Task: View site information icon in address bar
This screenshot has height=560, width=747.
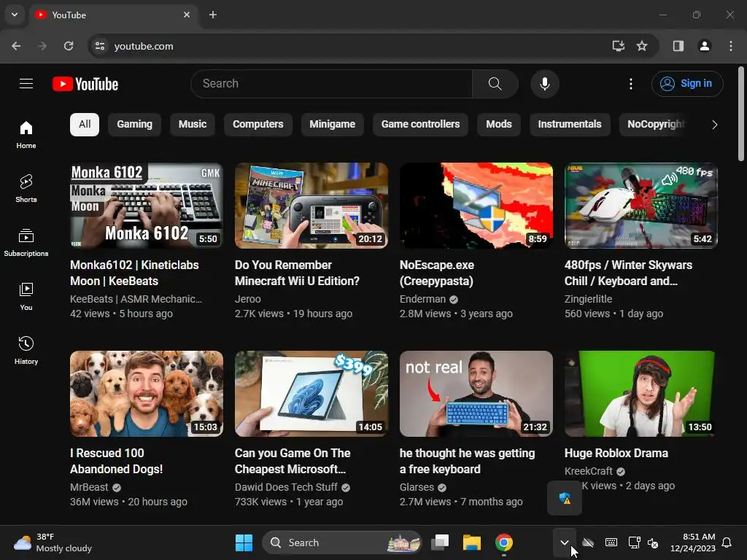Action: click(100, 46)
